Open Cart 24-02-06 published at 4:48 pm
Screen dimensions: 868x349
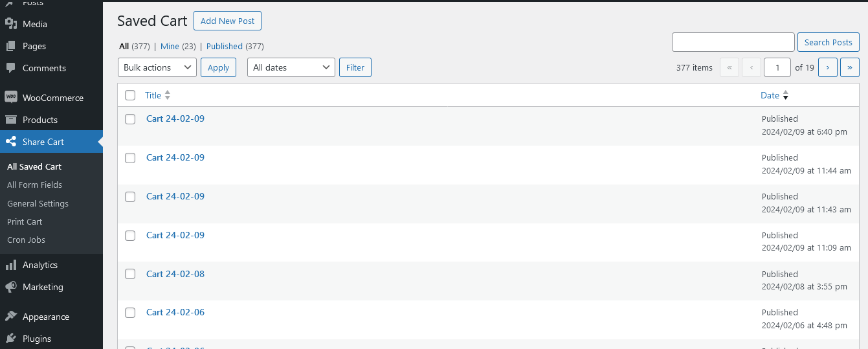pyautogui.click(x=175, y=312)
